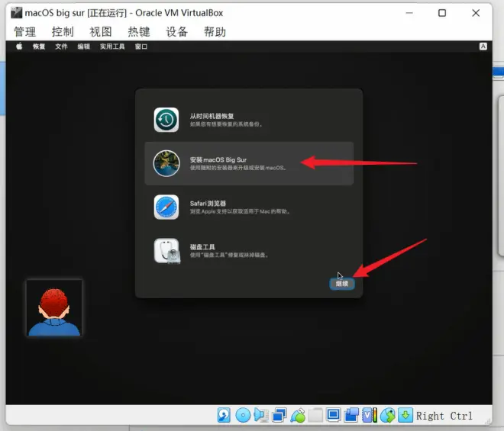
Task: Open the 热键 menu in VirtualBox
Action: coord(139,32)
